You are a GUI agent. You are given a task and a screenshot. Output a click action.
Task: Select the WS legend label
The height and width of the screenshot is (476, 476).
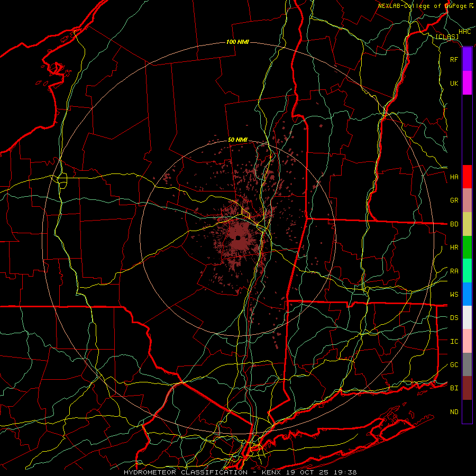pos(454,295)
